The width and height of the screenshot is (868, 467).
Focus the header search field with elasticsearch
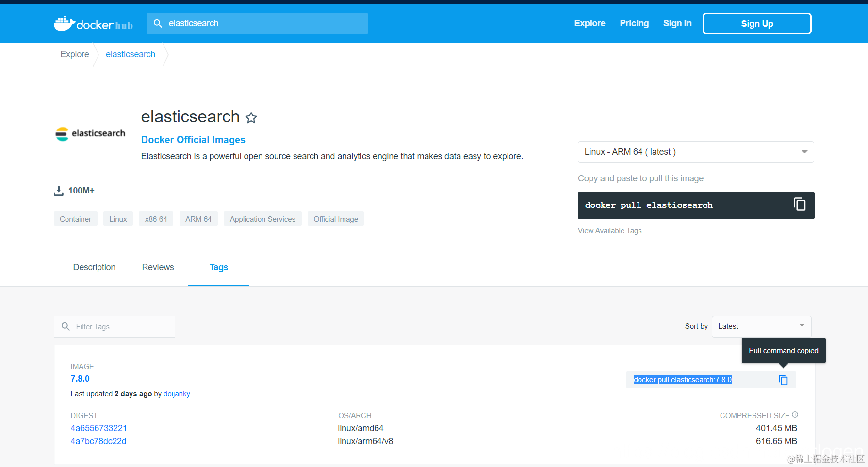click(x=257, y=23)
